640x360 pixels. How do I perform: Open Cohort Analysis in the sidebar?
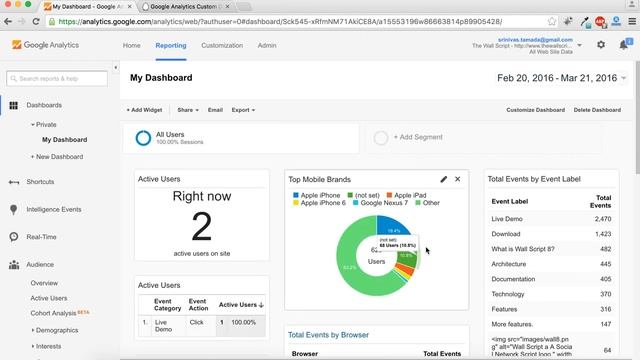53,313
